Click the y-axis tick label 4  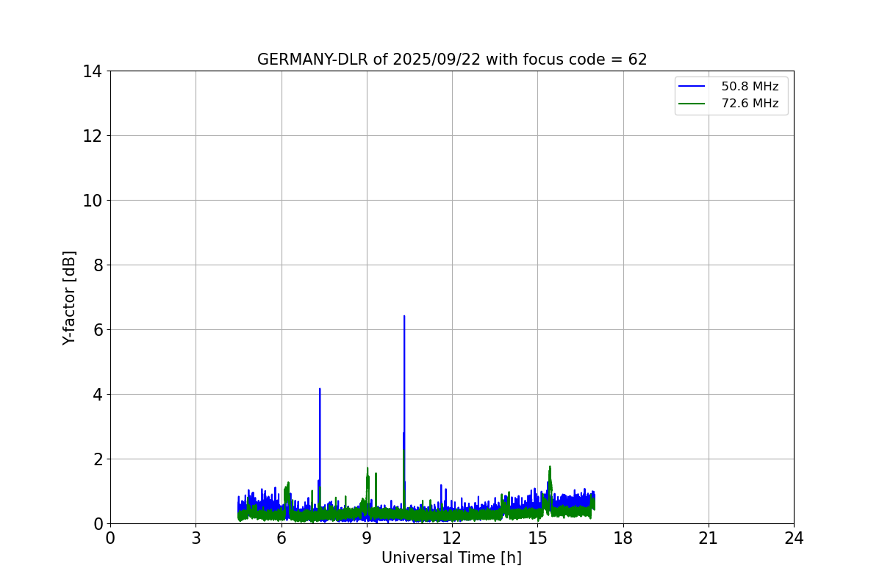[96, 395]
